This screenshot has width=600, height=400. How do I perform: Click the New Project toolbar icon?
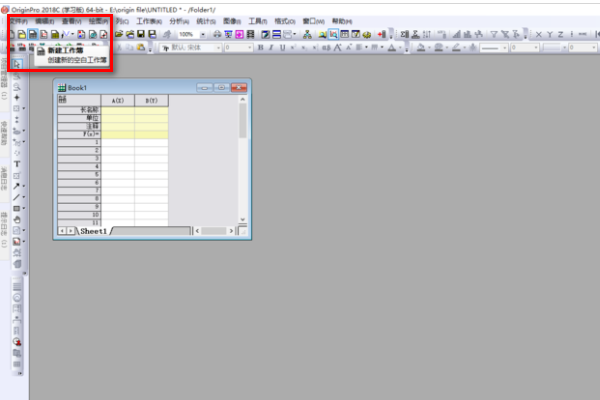[11, 34]
